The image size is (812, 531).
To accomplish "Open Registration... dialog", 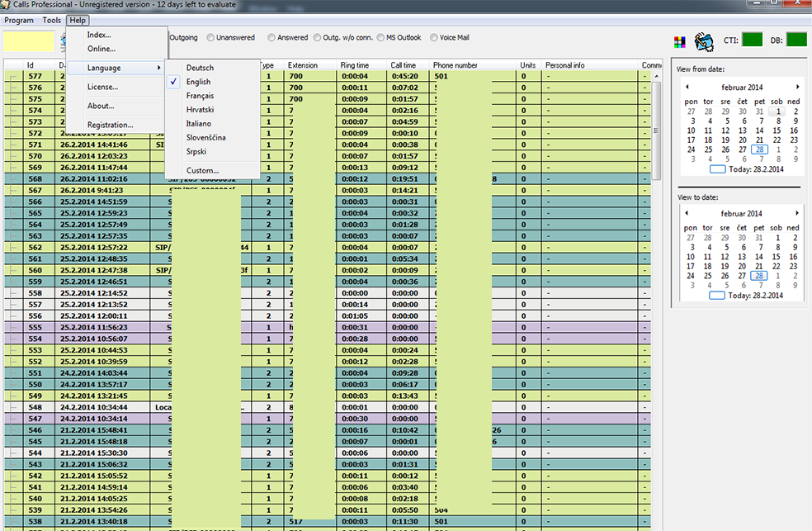I will pyautogui.click(x=111, y=125).
